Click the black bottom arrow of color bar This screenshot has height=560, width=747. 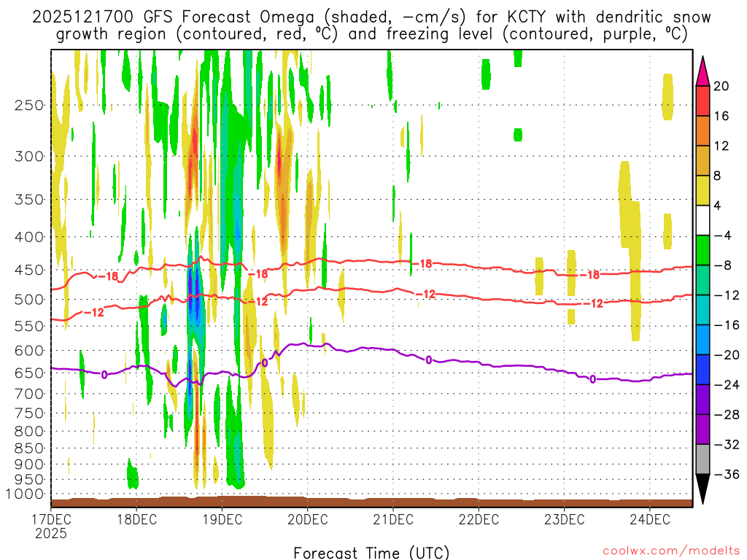[x=703, y=489]
